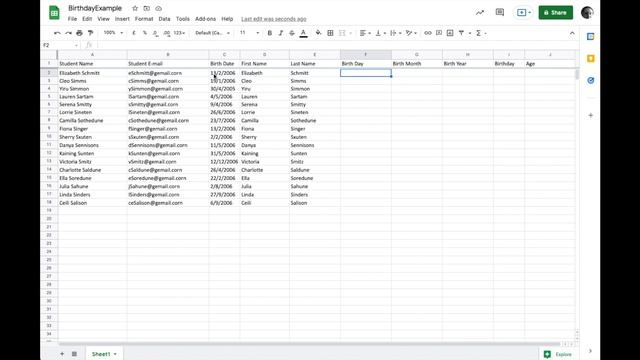Insert a link with the chain icon

427,33
